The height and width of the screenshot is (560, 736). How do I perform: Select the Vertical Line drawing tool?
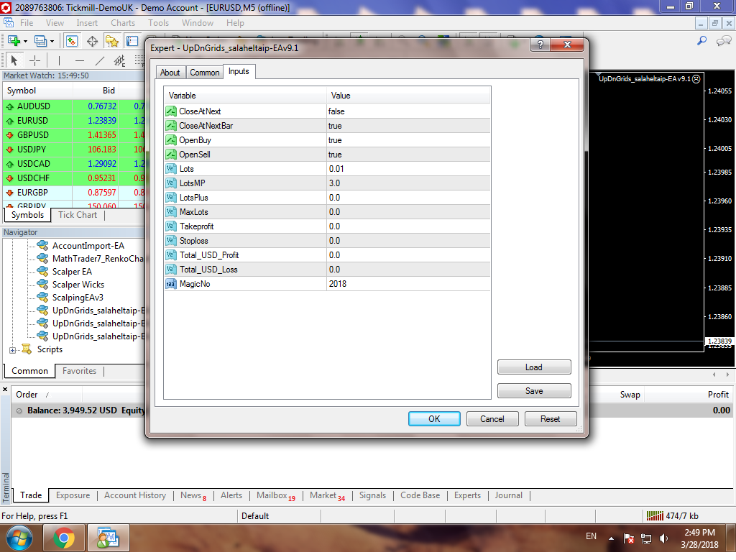pyautogui.click(x=59, y=60)
